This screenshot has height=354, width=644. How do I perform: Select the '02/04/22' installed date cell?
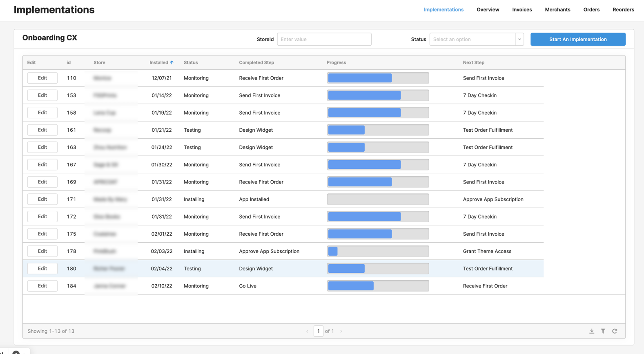click(162, 268)
